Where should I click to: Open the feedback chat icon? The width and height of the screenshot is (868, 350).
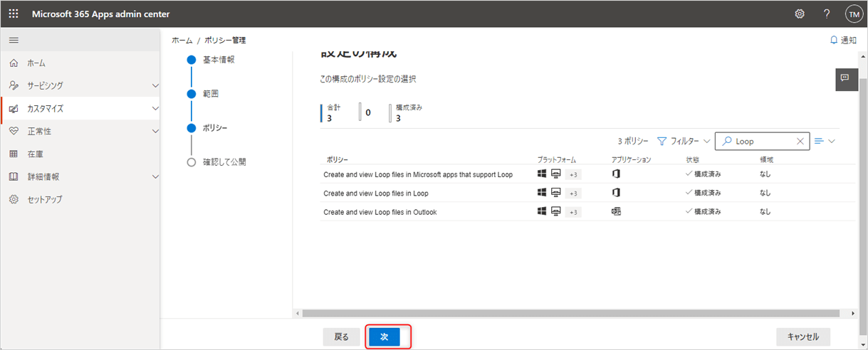(x=845, y=79)
